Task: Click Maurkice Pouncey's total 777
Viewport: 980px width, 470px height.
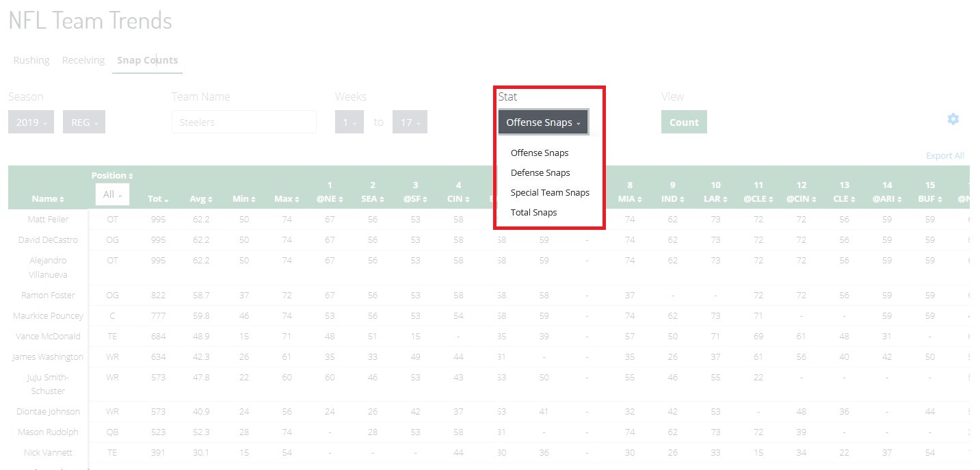Action: [x=158, y=315]
